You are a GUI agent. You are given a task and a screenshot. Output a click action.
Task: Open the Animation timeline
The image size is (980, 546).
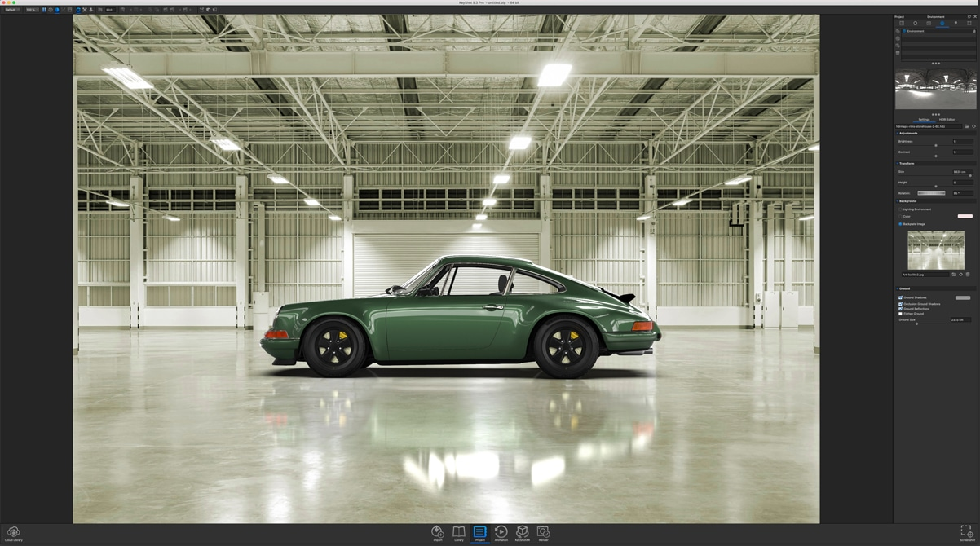click(501, 532)
